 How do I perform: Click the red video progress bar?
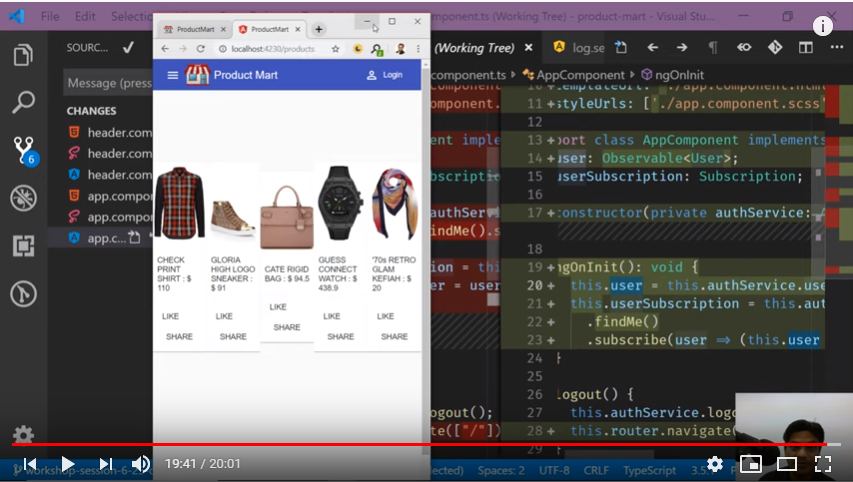click(x=400, y=444)
